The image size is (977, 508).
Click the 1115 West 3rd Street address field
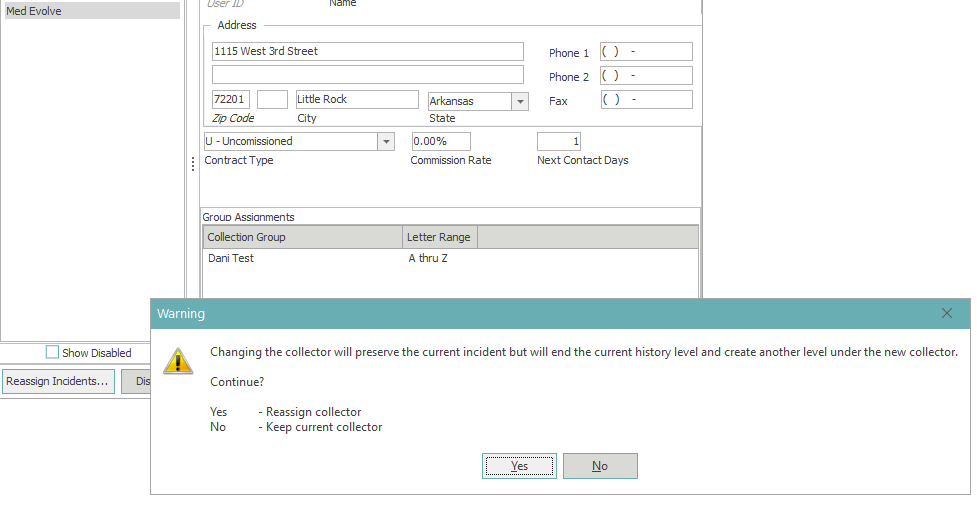[367, 51]
